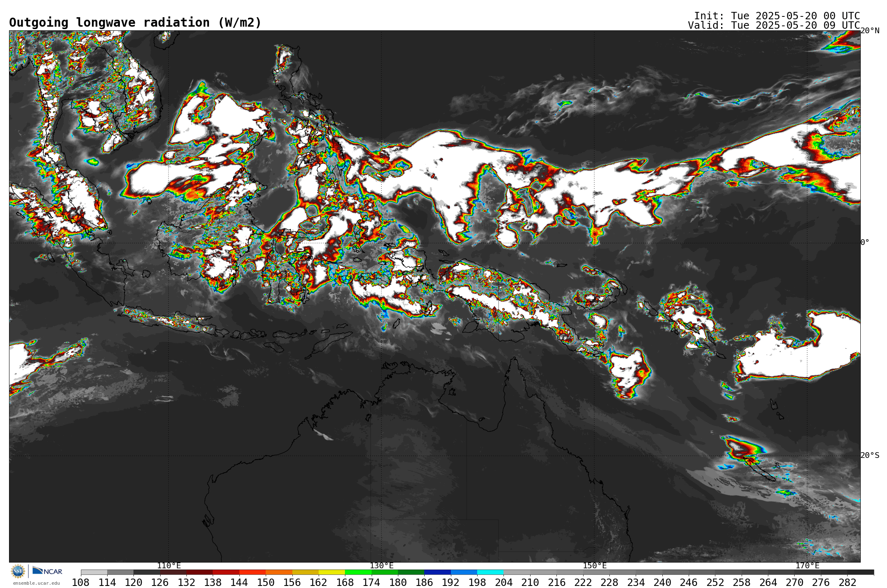Click the colorbar value 240

click(x=662, y=582)
